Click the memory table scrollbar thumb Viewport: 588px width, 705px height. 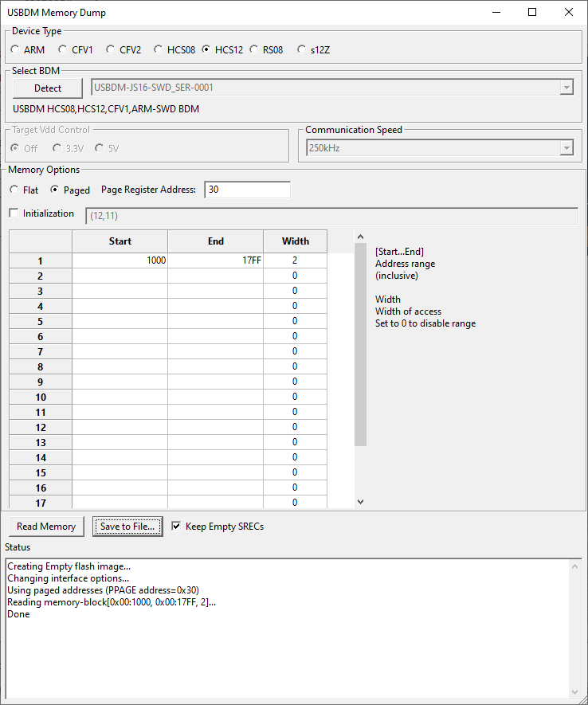point(360,344)
